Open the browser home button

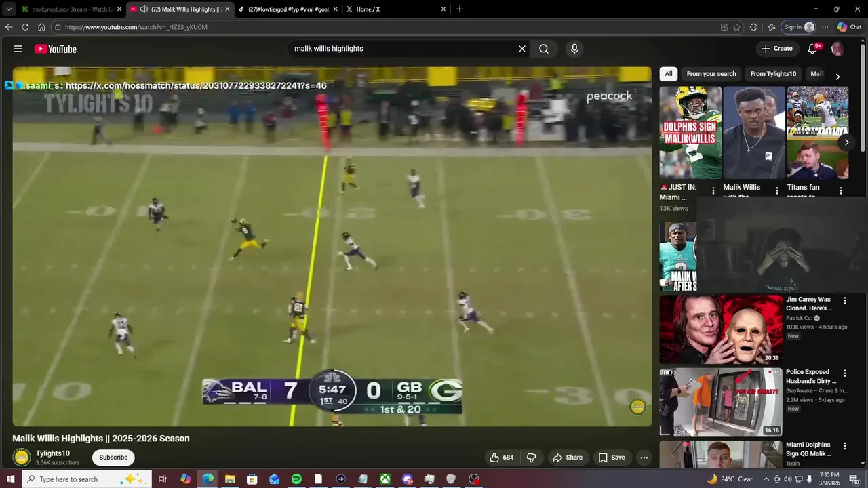(x=41, y=27)
